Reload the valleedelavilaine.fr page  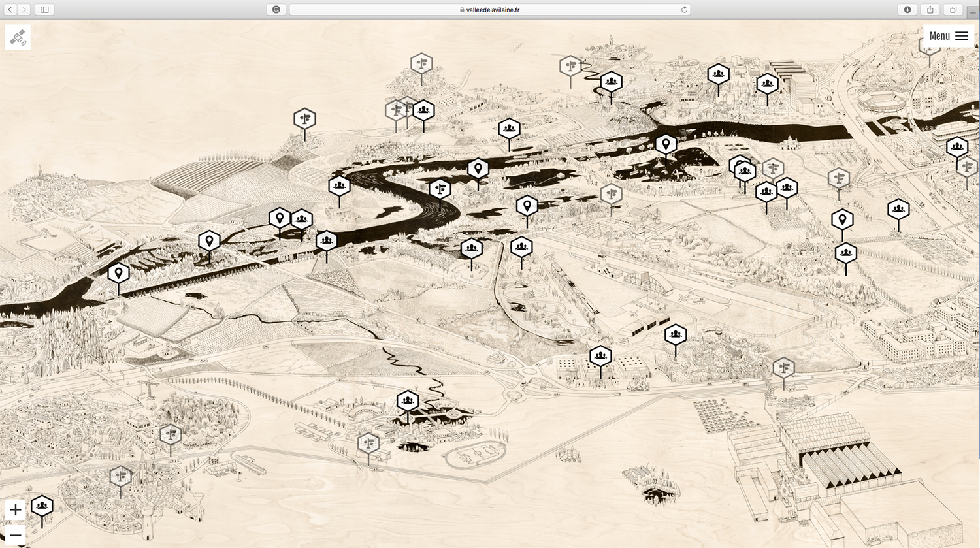pyautogui.click(x=684, y=10)
